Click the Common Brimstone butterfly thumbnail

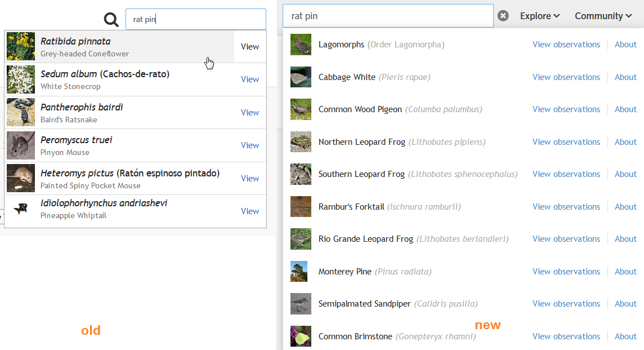[x=301, y=336]
